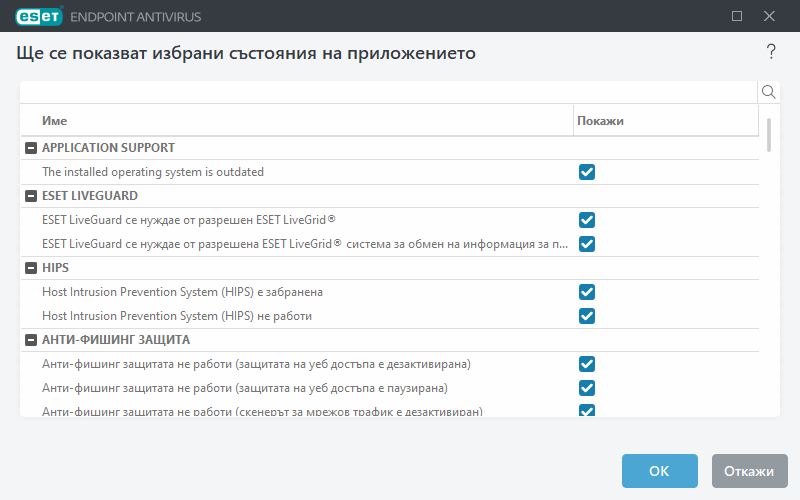Open help via question mark icon

click(x=771, y=52)
